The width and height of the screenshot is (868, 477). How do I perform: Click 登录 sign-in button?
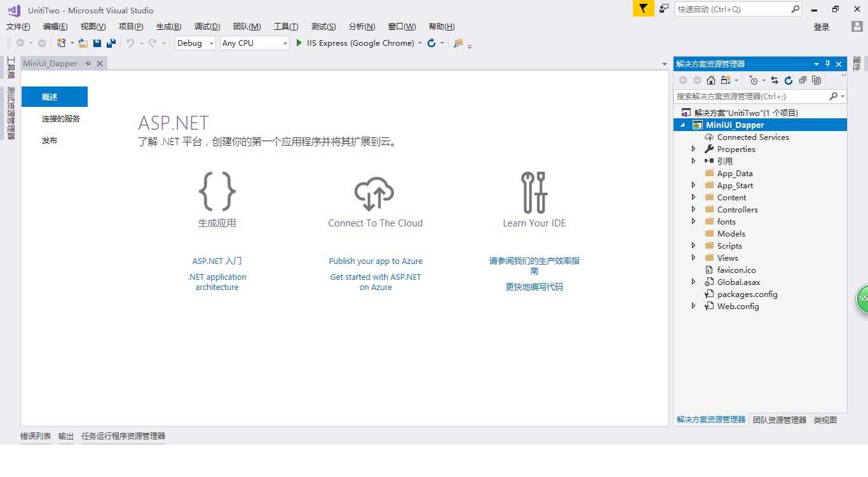pyautogui.click(x=822, y=27)
